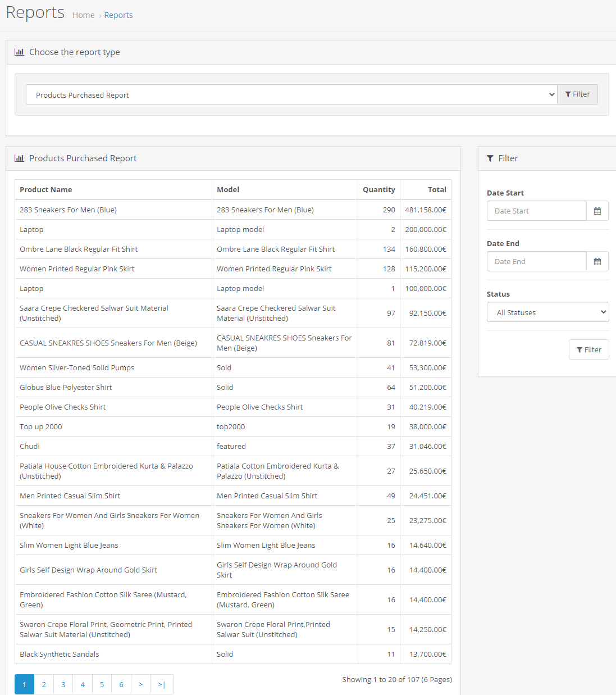
Task: Apply the Filter button under Status
Action: point(589,349)
